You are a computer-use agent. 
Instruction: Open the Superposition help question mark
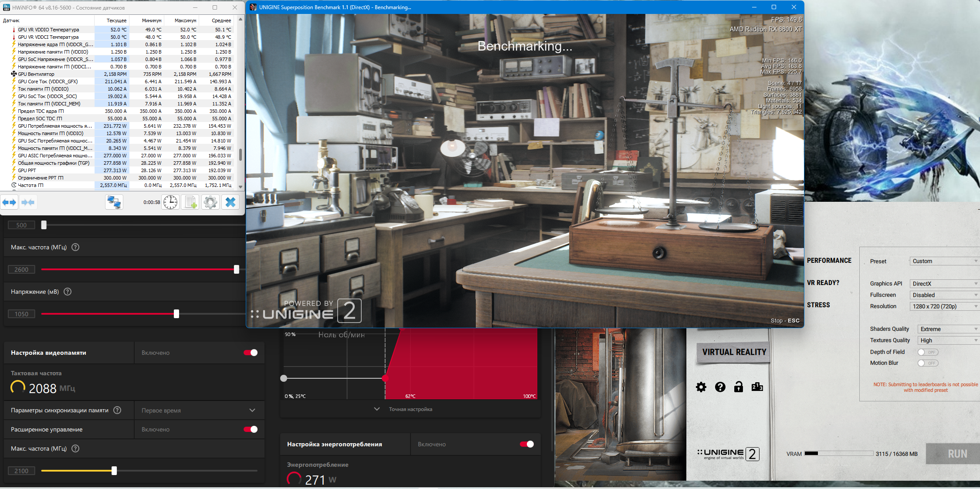(720, 387)
